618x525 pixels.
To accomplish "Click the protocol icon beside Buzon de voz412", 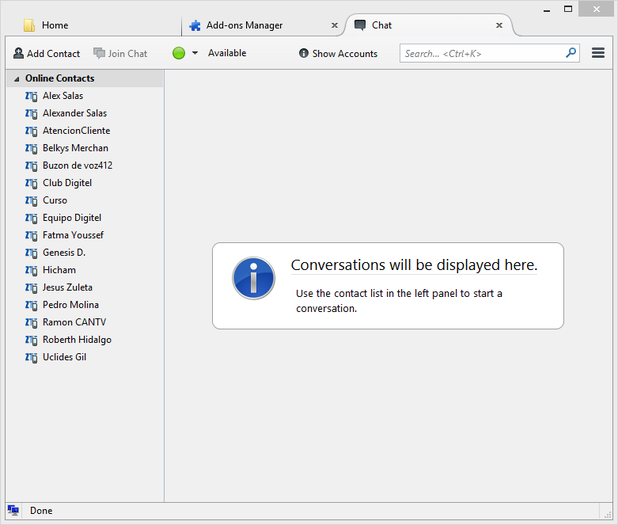I will [31, 166].
